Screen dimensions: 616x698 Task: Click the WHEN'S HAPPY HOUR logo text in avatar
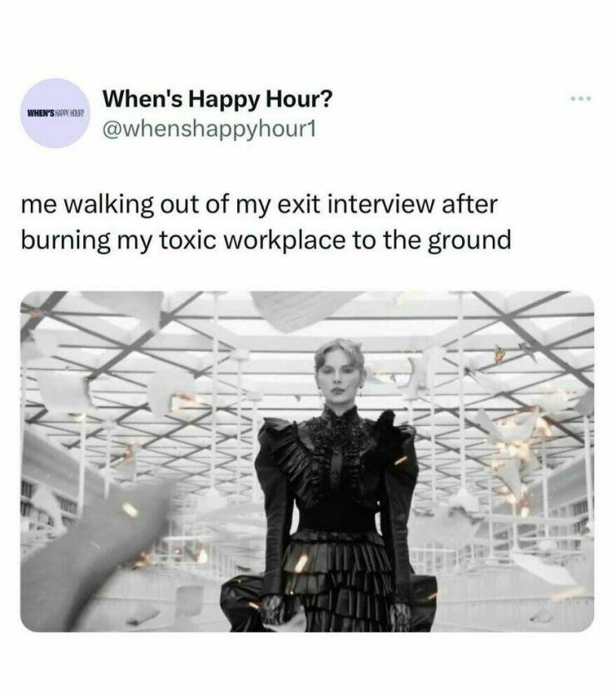(x=56, y=113)
